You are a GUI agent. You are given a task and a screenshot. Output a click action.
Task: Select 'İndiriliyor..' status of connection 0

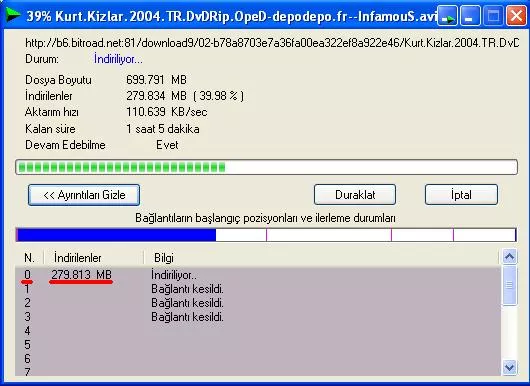(174, 275)
